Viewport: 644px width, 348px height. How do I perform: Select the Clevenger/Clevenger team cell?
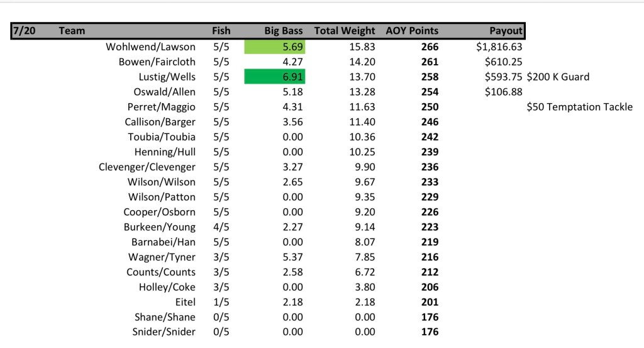coord(147,167)
